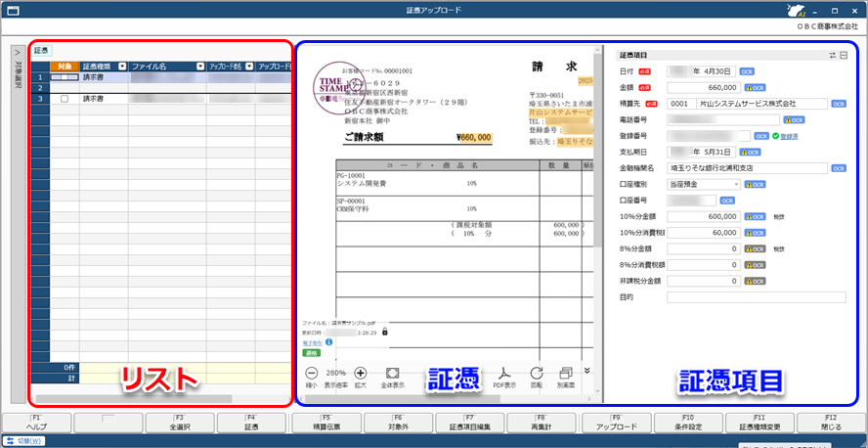This screenshot has width=868, height=448.
Task: Open the 電子取引 link
Action: pos(314,343)
